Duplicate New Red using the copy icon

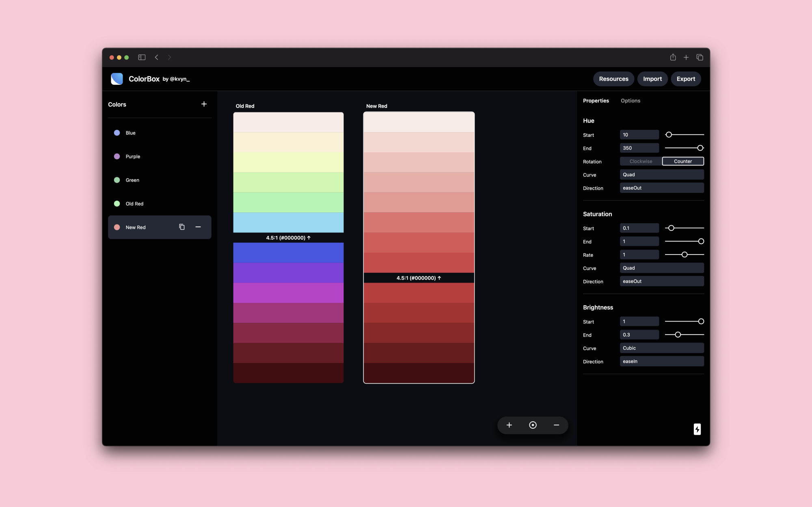point(181,227)
